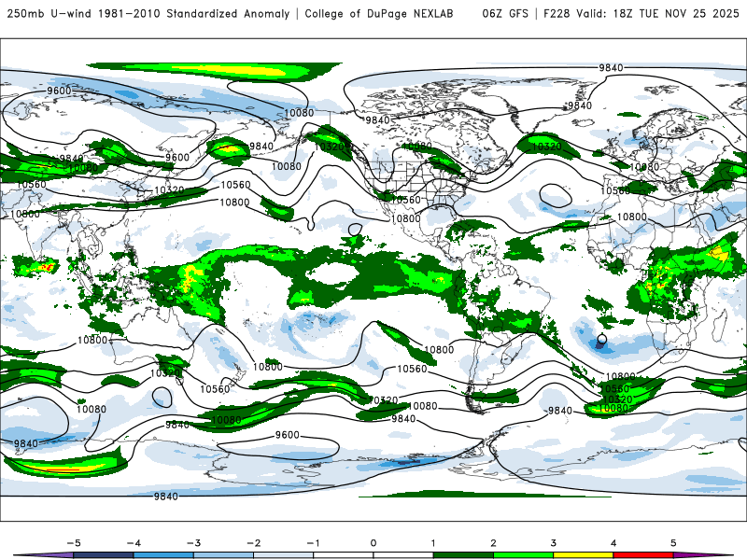Click the '4' colorbar label
Screen dimensions: 747x560
pyautogui.click(x=613, y=543)
